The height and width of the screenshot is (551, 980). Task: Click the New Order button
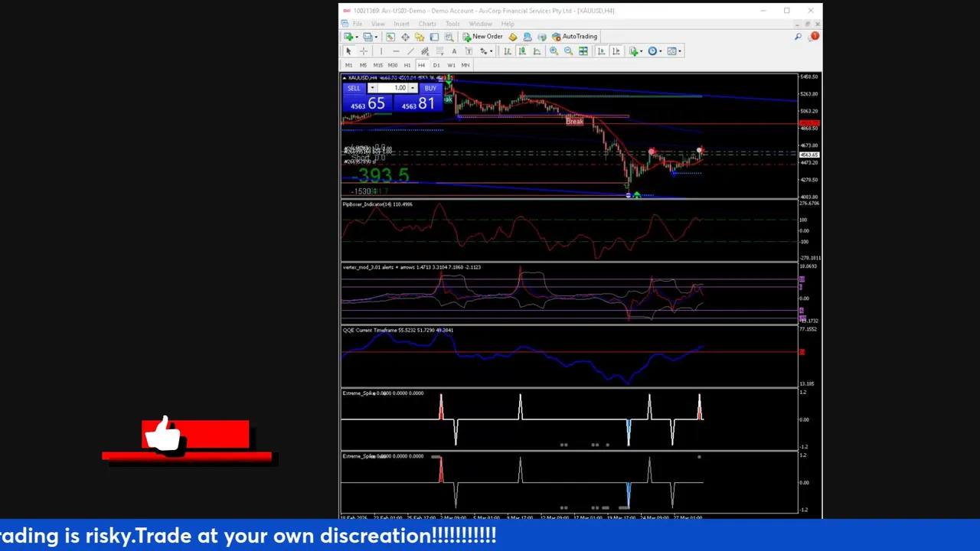[482, 37]
